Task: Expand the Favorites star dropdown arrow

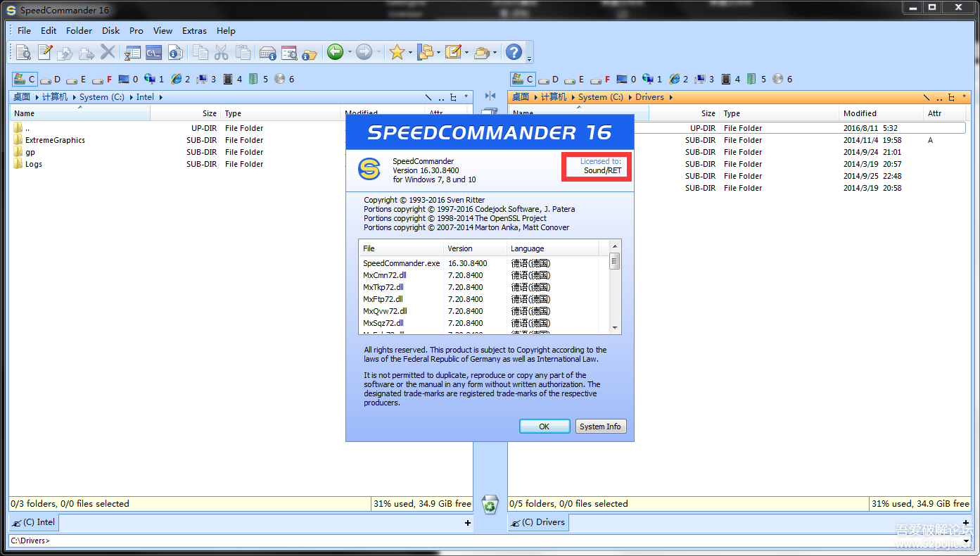Action: [410, 52]
